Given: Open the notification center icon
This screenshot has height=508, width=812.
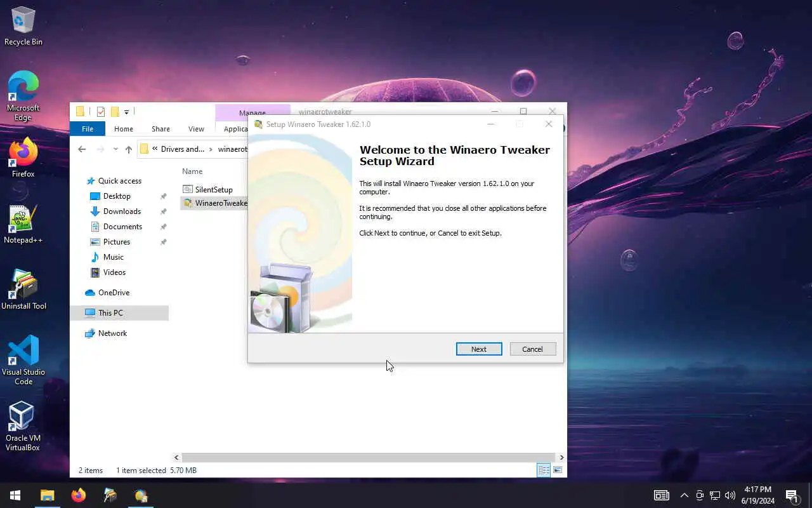Looking at the screenshot, I should [x=792, y=495].
